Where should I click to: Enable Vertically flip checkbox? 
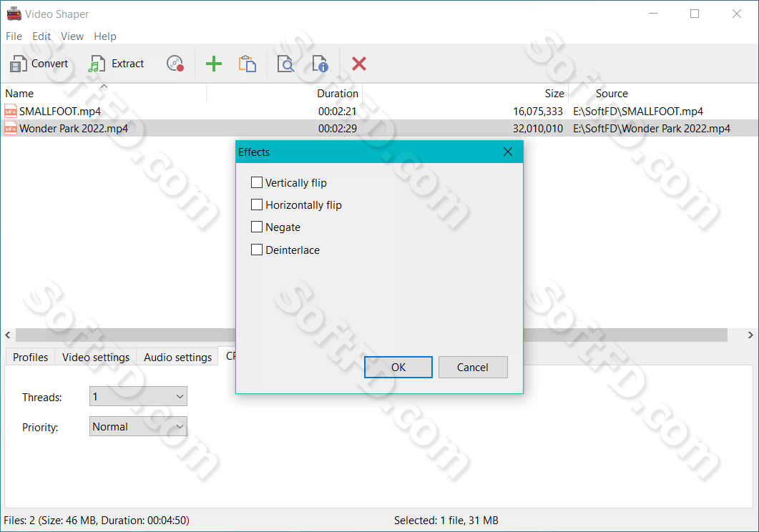pos(257,182)
